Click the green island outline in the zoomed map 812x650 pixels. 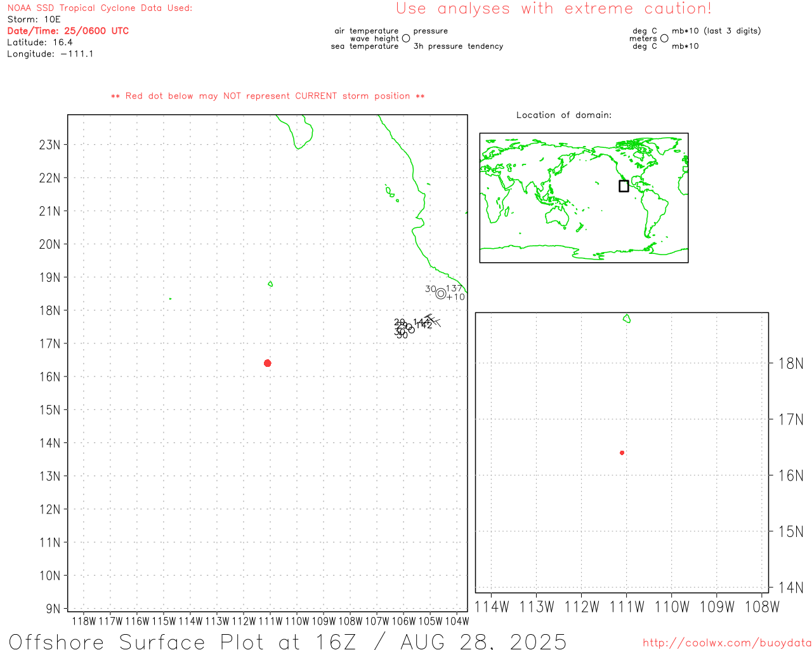627,319
